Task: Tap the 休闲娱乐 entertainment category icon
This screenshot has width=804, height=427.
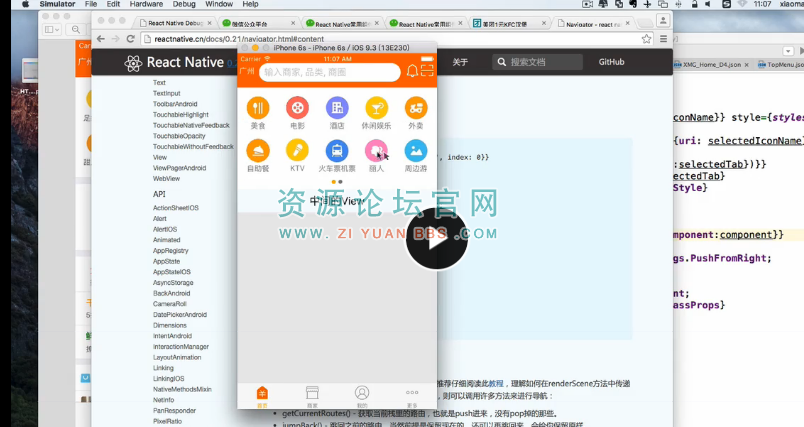Action: (x=376, y=108)
